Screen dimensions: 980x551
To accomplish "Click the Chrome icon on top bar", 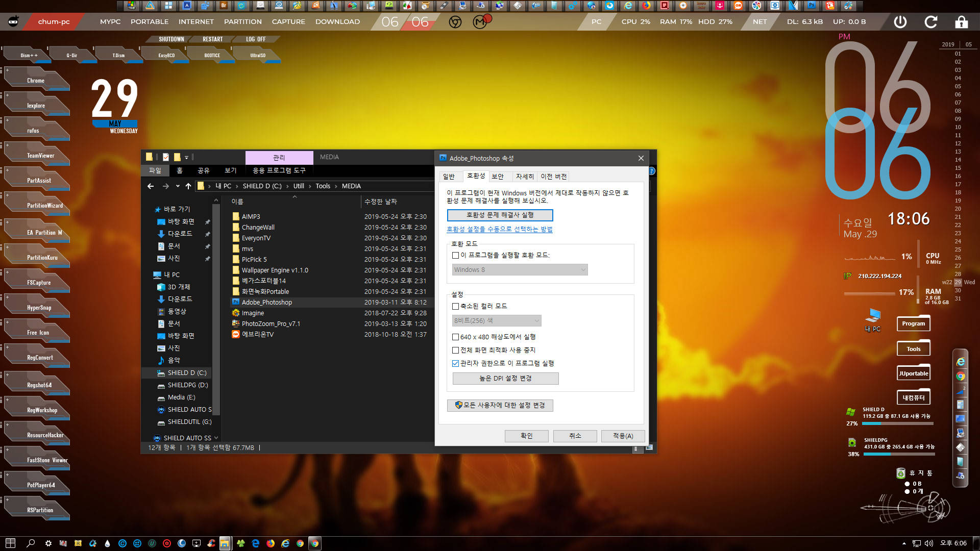I will pos(455,22).
